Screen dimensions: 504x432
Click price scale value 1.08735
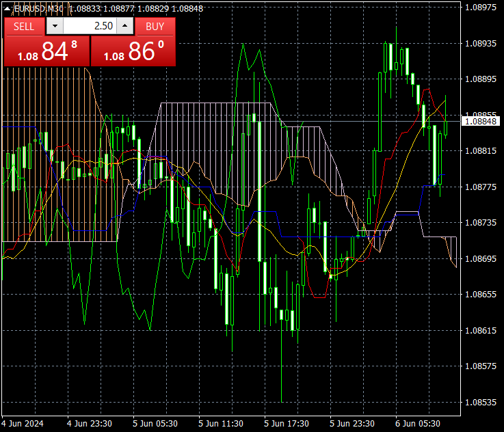click(481, 222)
